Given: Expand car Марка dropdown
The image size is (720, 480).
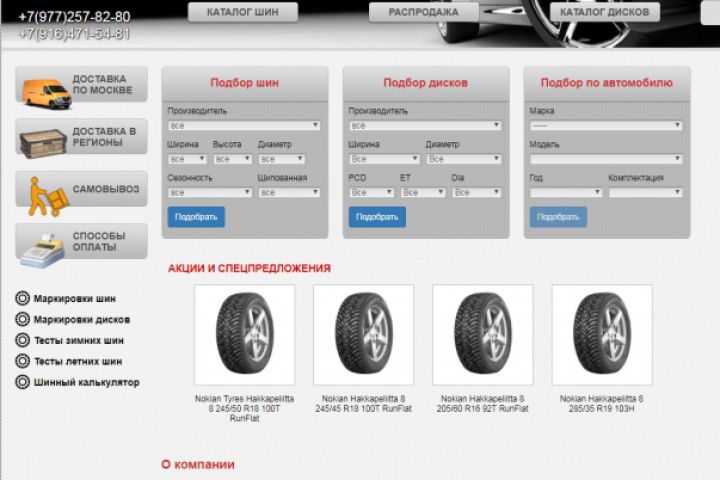Looking at the screenshot, I should [606, 125].
